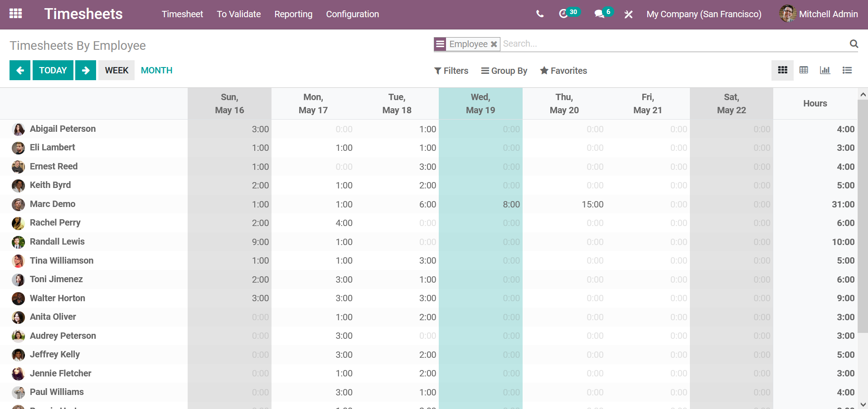The height and width of the screenshot is (409, 868).
Task: Open the Timesheet menu
Action: 182,14
